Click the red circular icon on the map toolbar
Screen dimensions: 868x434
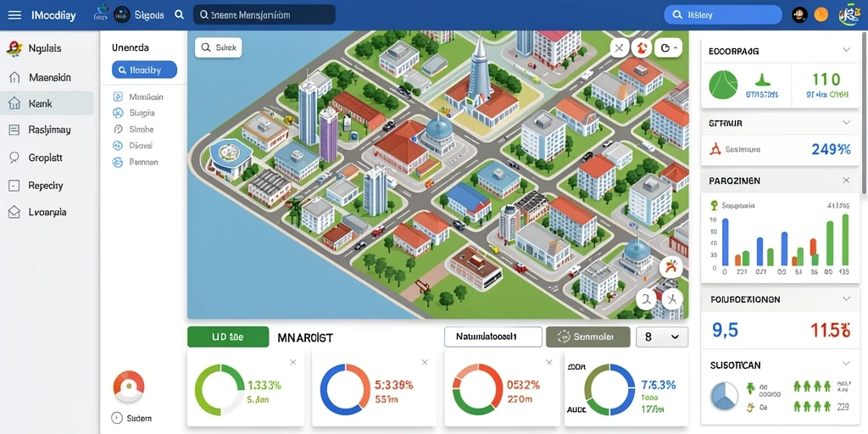pyautogui.click(x=643, y=48)
